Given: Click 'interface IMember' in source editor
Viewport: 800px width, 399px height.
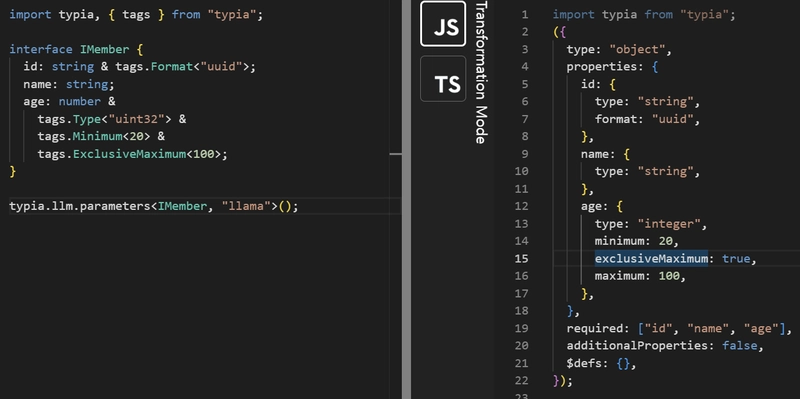Looking at the screenshot, I should pos(69,49).
